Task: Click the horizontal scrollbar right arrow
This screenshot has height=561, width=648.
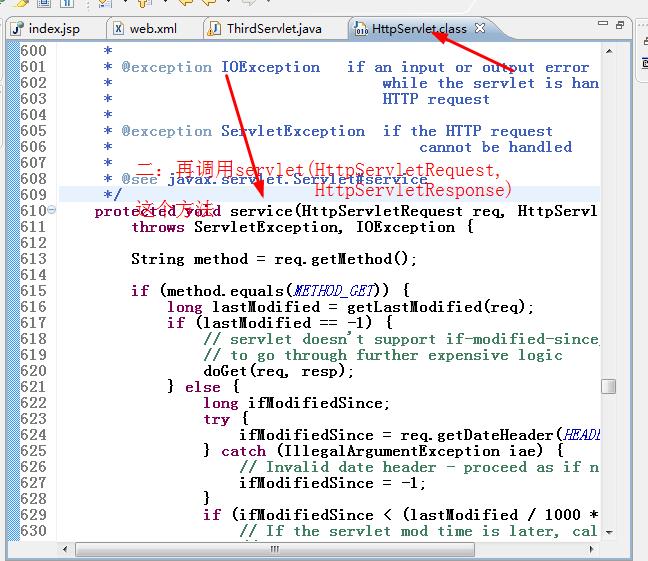Action: [x=591, y=549]
